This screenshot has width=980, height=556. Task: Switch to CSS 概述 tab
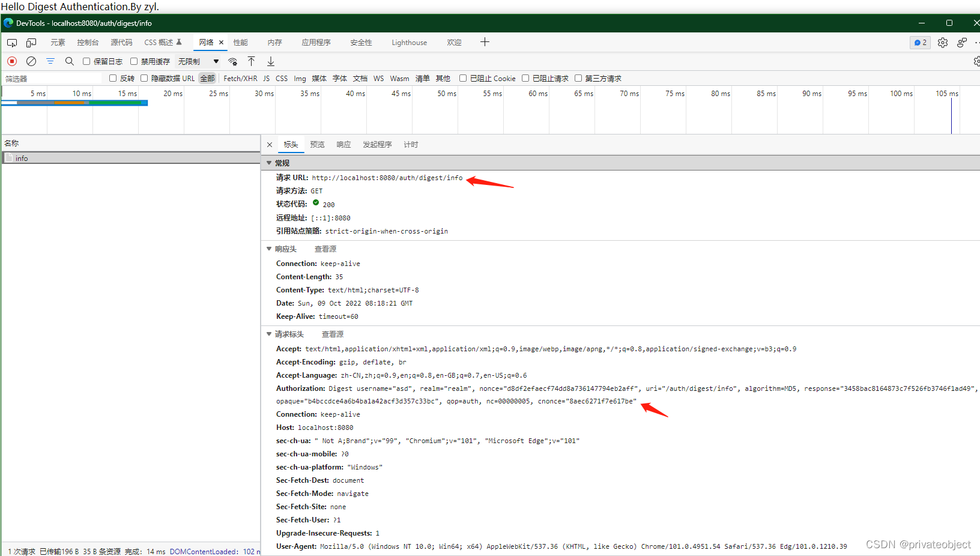coord(163,43)
